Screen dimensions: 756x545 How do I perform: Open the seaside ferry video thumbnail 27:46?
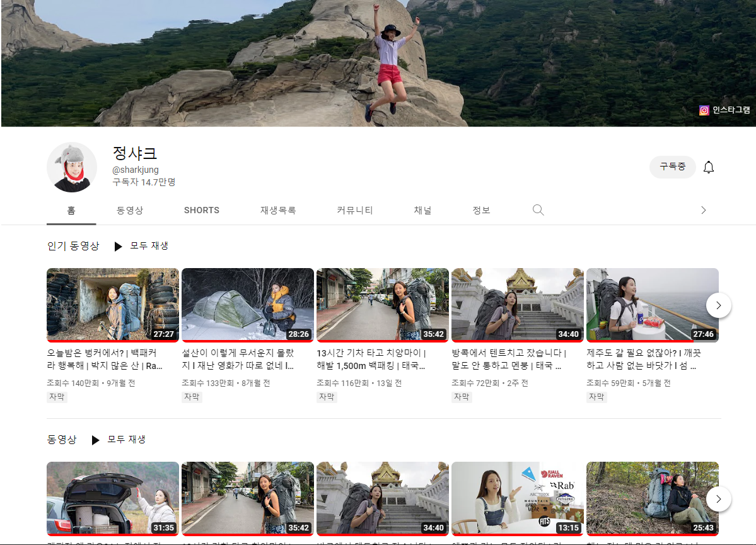tap(653, 305)
